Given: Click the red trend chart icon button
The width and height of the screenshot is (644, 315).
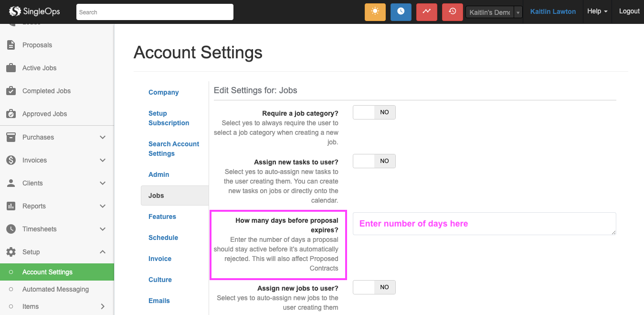Looking at the screenshot, I should coord(426,12).
